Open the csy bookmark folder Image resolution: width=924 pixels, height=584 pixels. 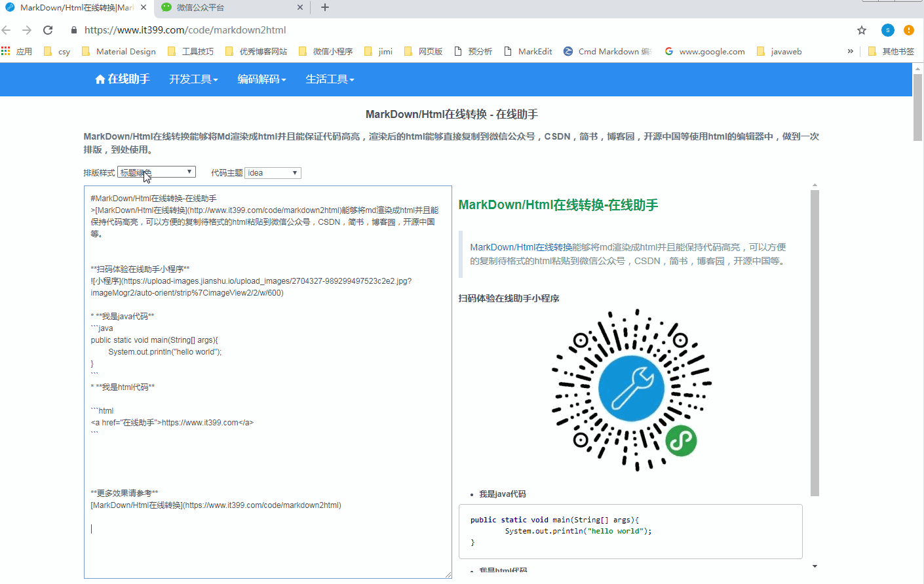[57, 51]
